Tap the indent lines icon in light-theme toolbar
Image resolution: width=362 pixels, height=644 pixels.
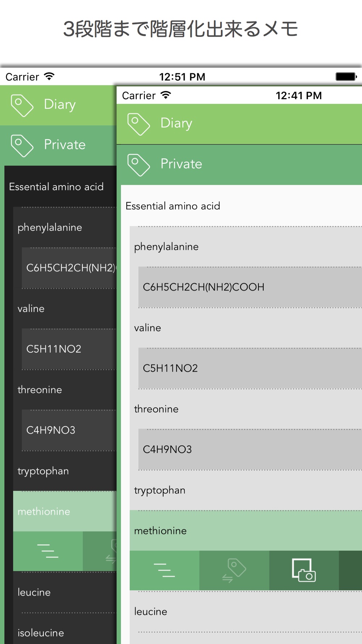[x=164, y=570]
